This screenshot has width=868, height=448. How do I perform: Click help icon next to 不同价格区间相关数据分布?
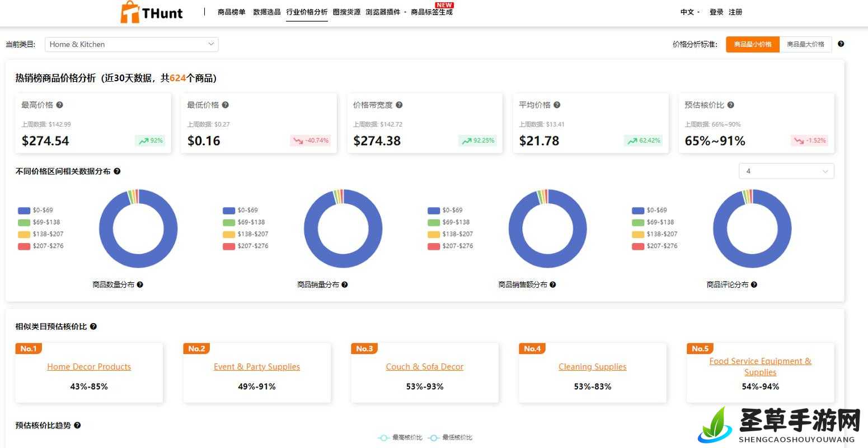[x=117, y=171]
